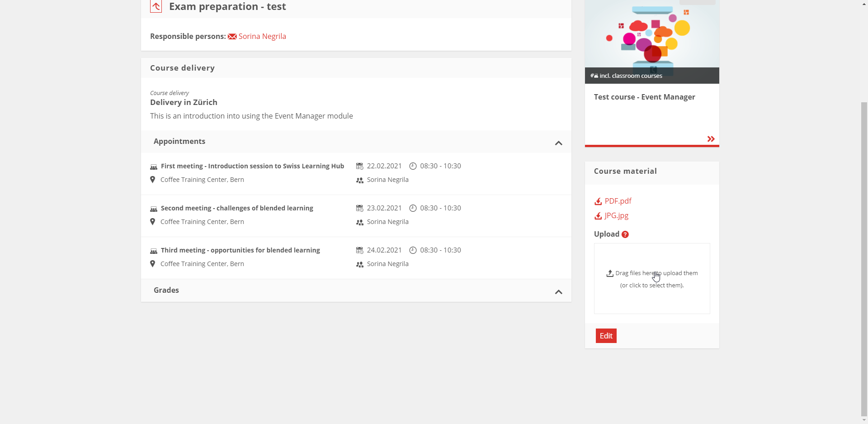The height and width of the screenshot is (424, 868).
Task: Click the location pin for the Third meeting
Action: (153, 264)
